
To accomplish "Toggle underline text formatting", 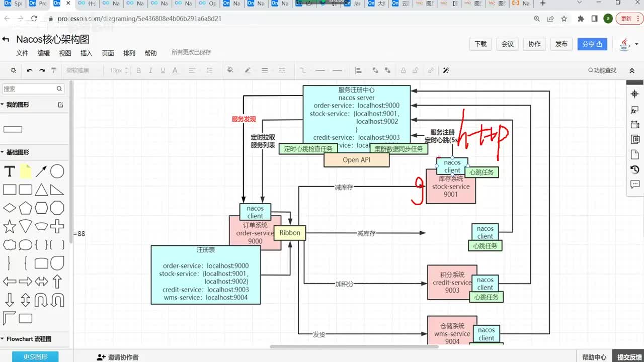I will pyautogui.click(x=162, y=70).
